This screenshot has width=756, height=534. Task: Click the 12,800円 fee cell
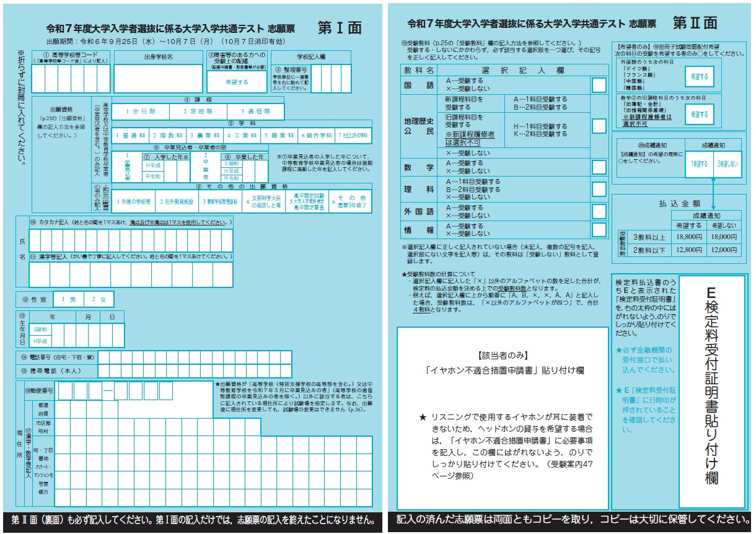689,250
